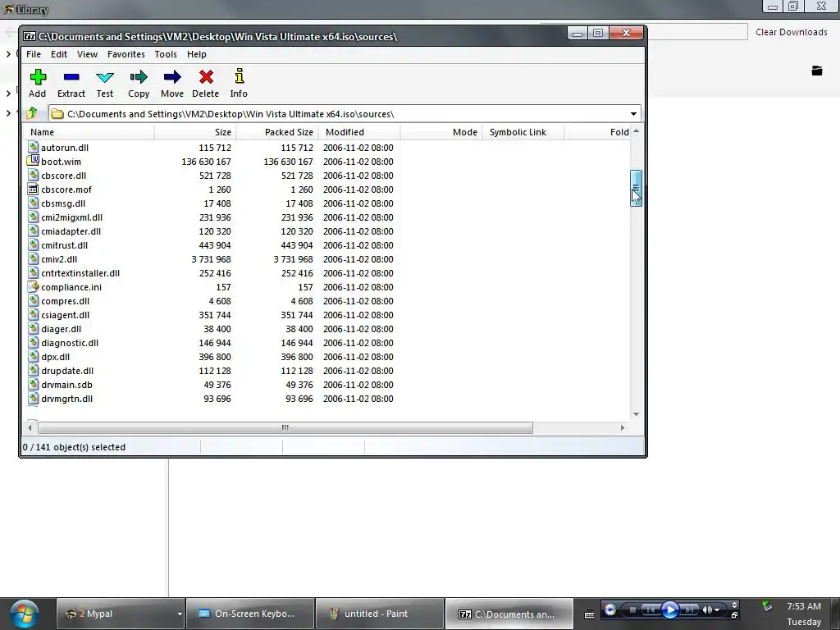
Task: Click the Windows Media Player logo icon
Action: [609, 609]
